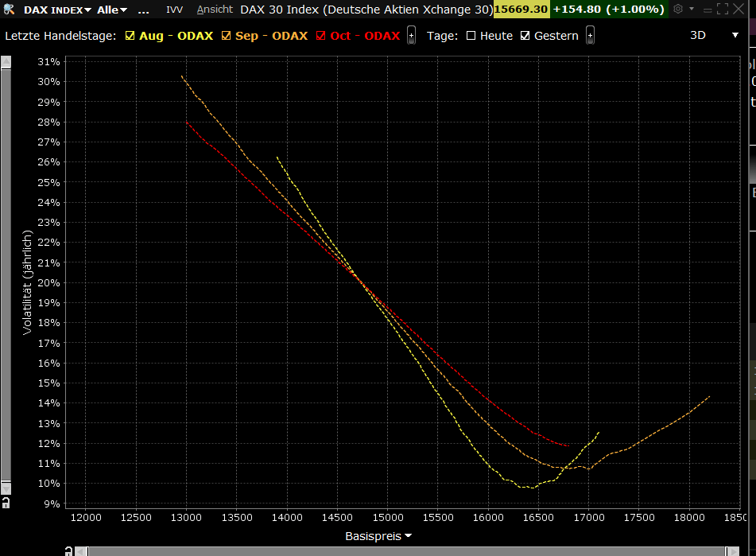The width and height of the screenshot is (756, 556).
Task: Click the lock icon below the vertical scrollbar
Action: tap(6, 503)
